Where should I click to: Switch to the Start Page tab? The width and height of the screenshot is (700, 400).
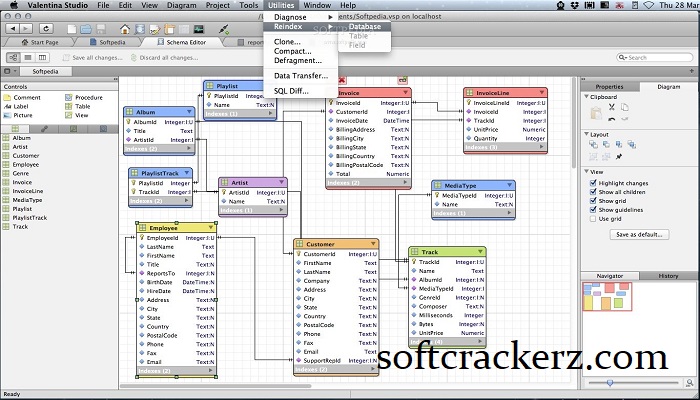pos(40,42)
